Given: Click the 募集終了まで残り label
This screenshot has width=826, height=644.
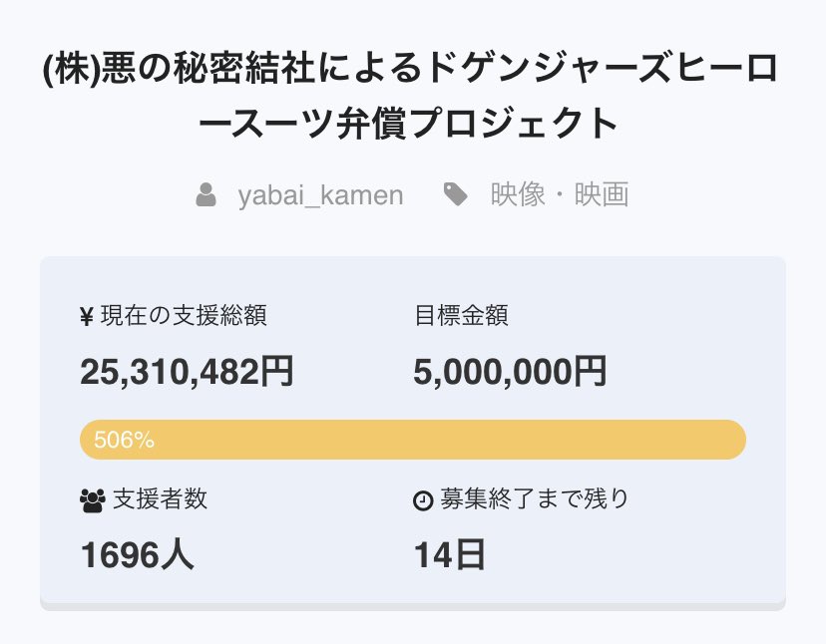Looking at the screenshot, I should tap(535, 499).
